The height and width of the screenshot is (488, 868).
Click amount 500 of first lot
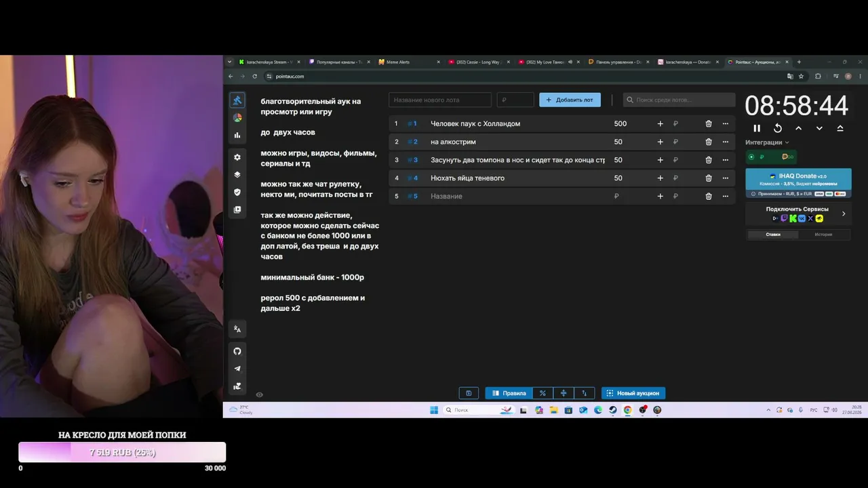620,124
